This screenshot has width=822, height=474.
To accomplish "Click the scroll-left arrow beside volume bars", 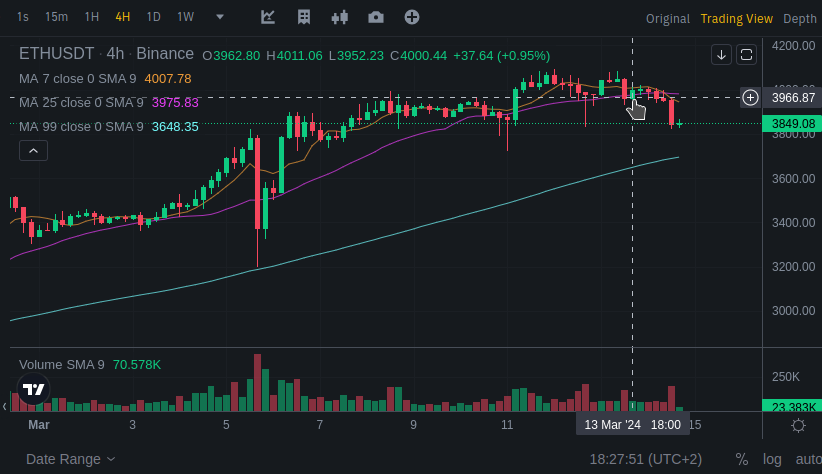I will point(5,406).
